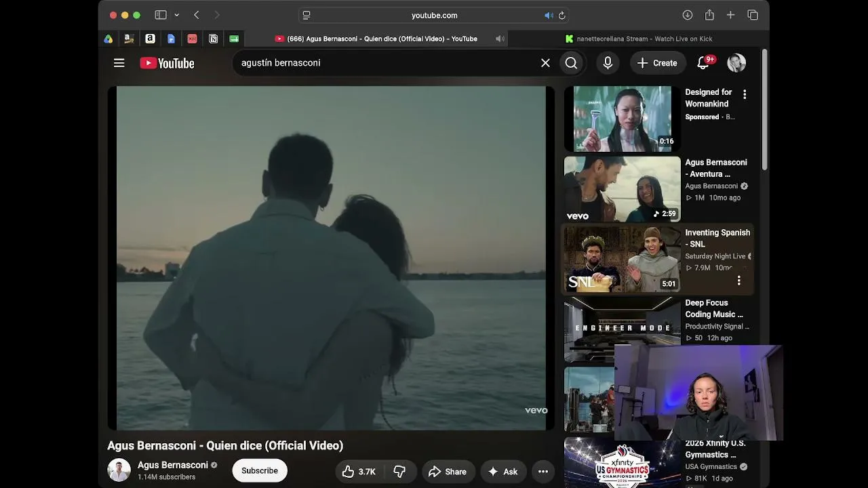Open Safari share menu
This screenshot has height=488, width=868.
[709, 15]
